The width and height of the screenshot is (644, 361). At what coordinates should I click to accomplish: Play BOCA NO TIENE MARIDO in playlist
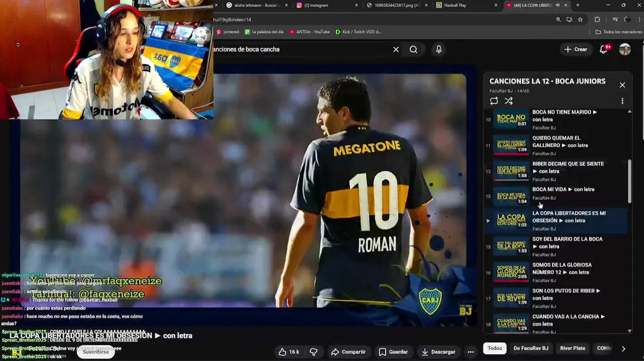556,119
